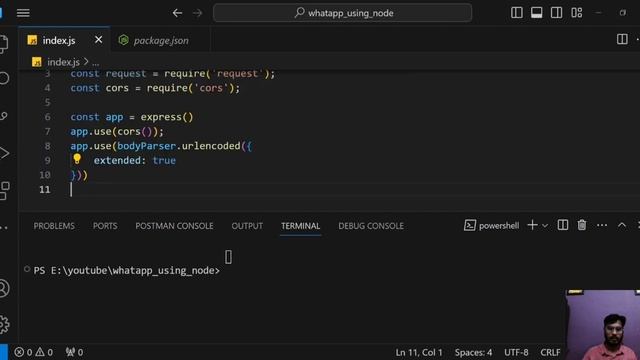Click the terminal prompt line

click(x=127, y=271)
